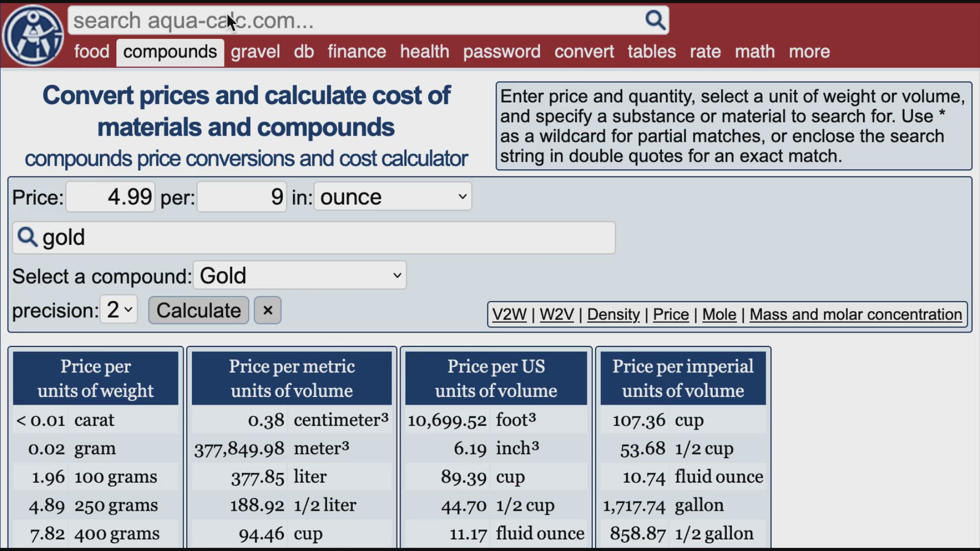Open the finance menu item
This screenshot has height=551, width=980.
(356, 52)
